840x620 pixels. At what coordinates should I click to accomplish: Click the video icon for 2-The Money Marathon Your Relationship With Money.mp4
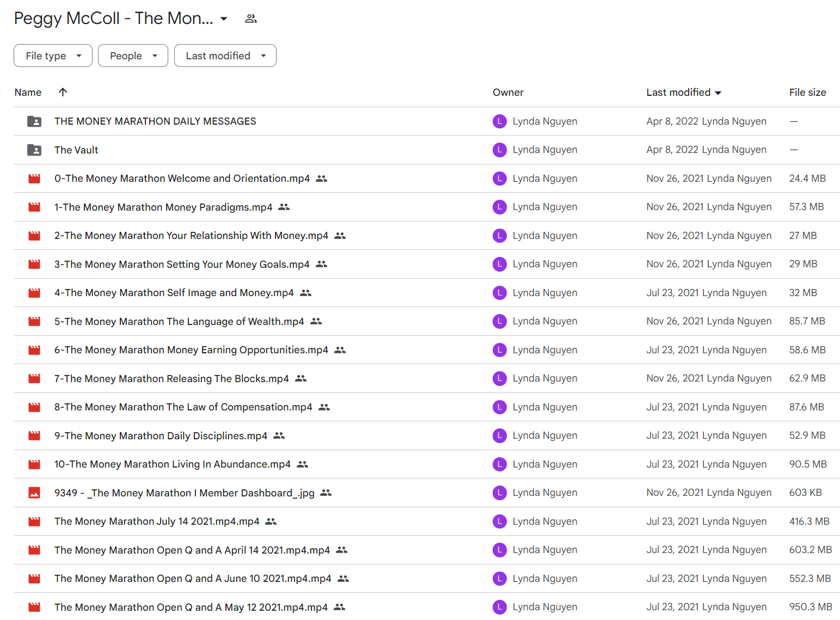tap(34, 236)
